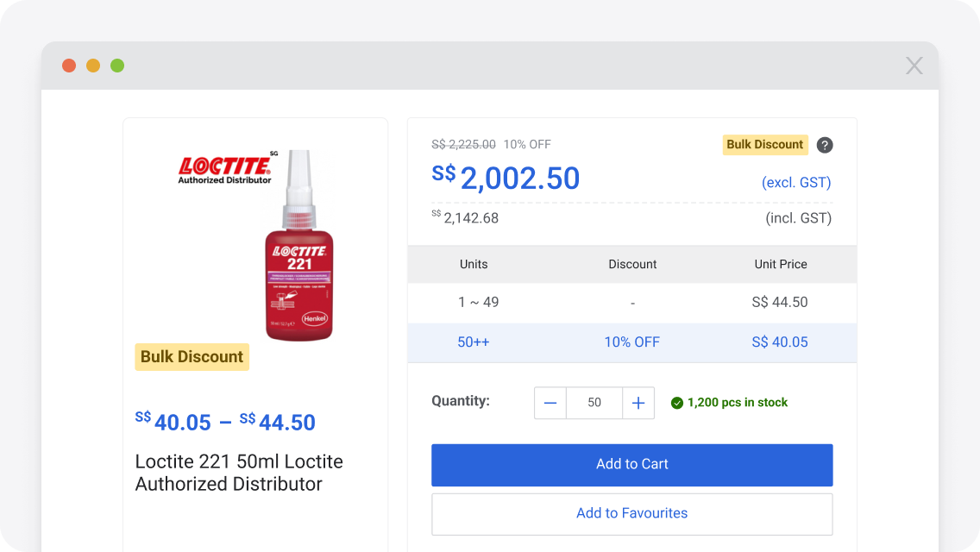Viewport: 980px width, 552px height.
Task: Open the Loctite 221 50ml product title
Action: [239, 473]
